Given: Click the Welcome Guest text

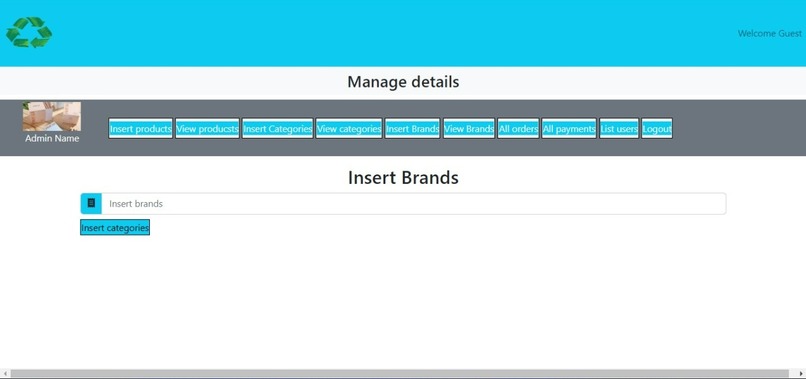Looking at the screenshot, I should point(770,33).
